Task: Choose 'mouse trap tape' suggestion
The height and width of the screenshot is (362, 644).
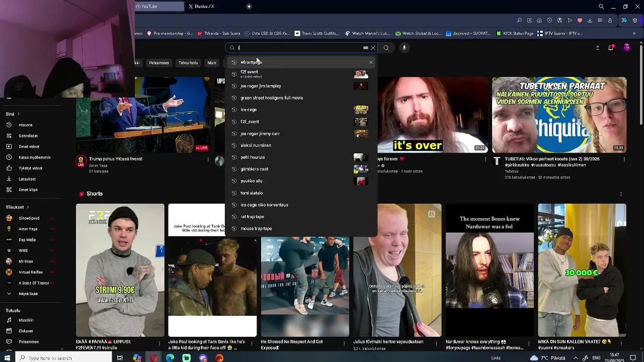Action: click(x=301, y=229)
